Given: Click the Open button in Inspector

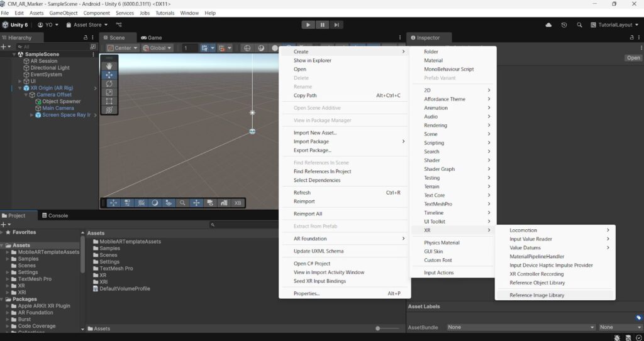Looking at the screenshot, I should 633,58.
